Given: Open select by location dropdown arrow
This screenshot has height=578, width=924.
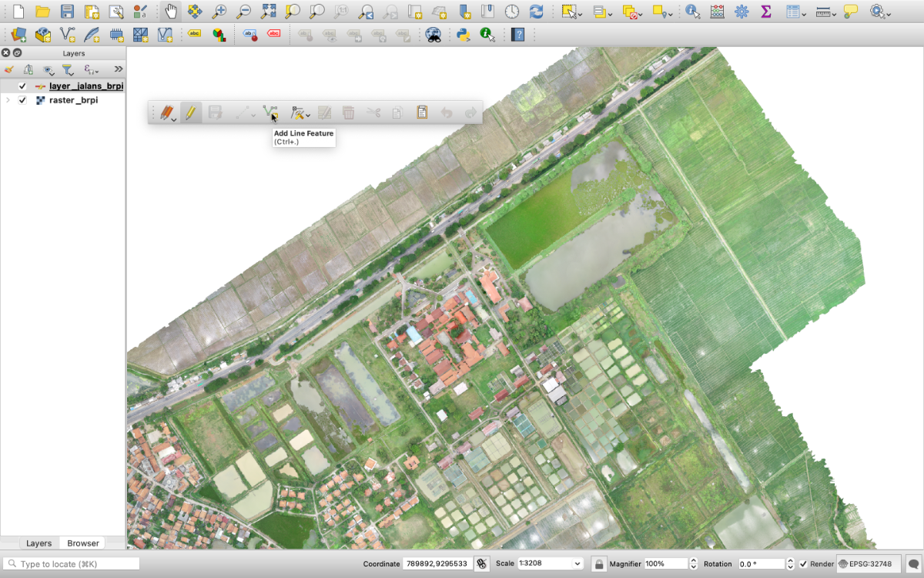Looking at the screenshot, I should pyautogui.click(x=671, y=15).
